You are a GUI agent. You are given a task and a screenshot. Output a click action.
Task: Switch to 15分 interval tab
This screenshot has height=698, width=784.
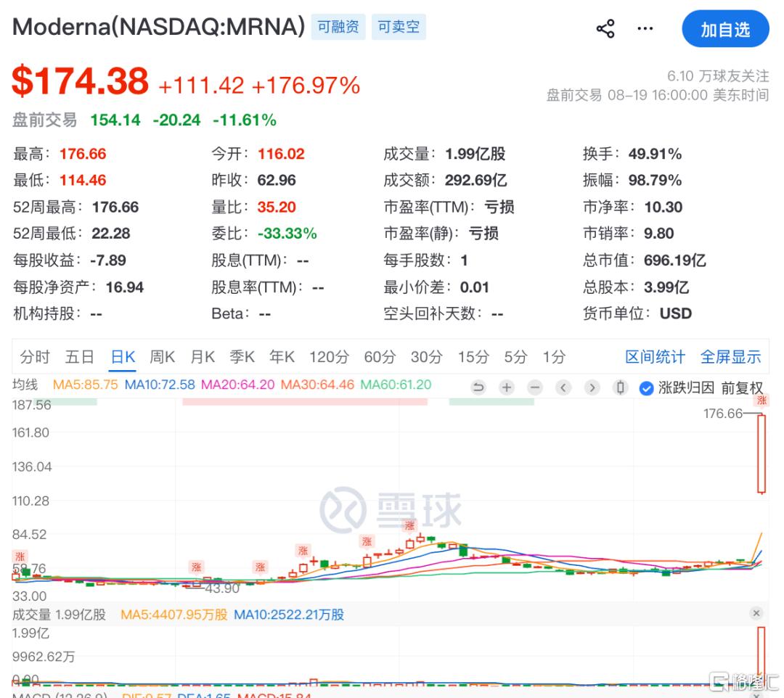click(473, 357)
